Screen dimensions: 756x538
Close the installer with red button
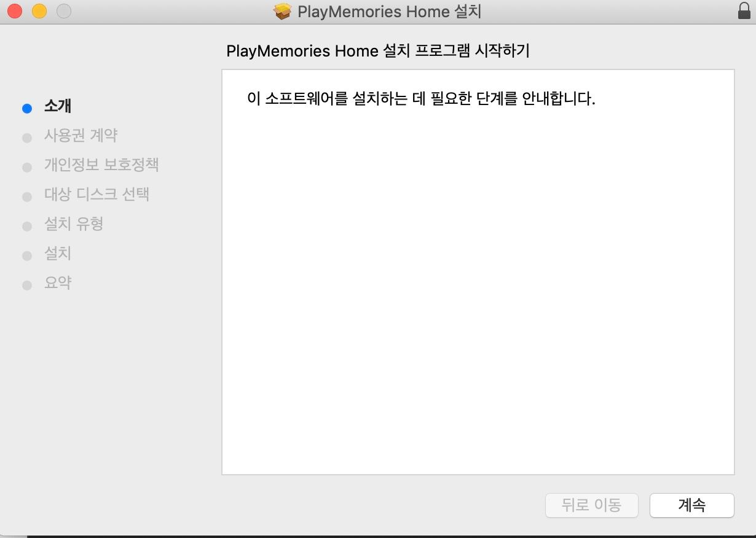click(x=14, y=11)
